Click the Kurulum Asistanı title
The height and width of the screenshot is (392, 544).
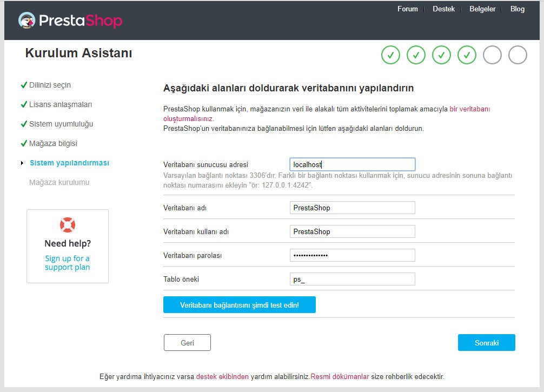coord(79,53)
